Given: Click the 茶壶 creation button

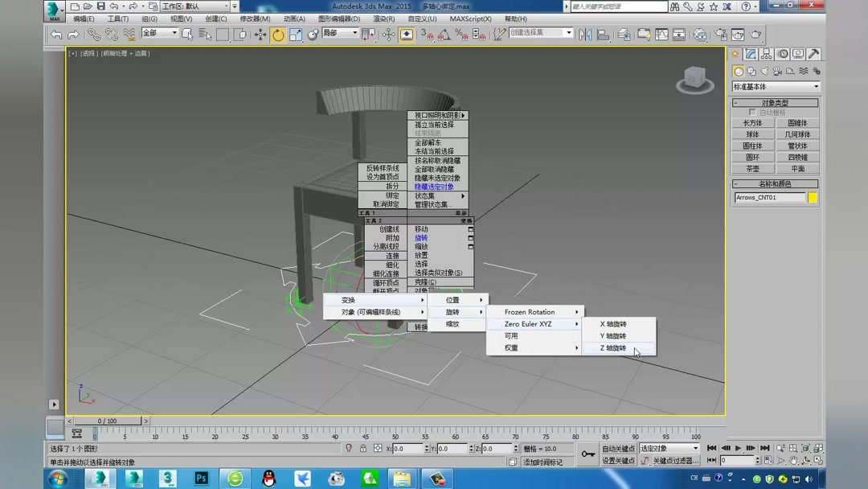Looking at the screenshot, I should coord(753,167).
